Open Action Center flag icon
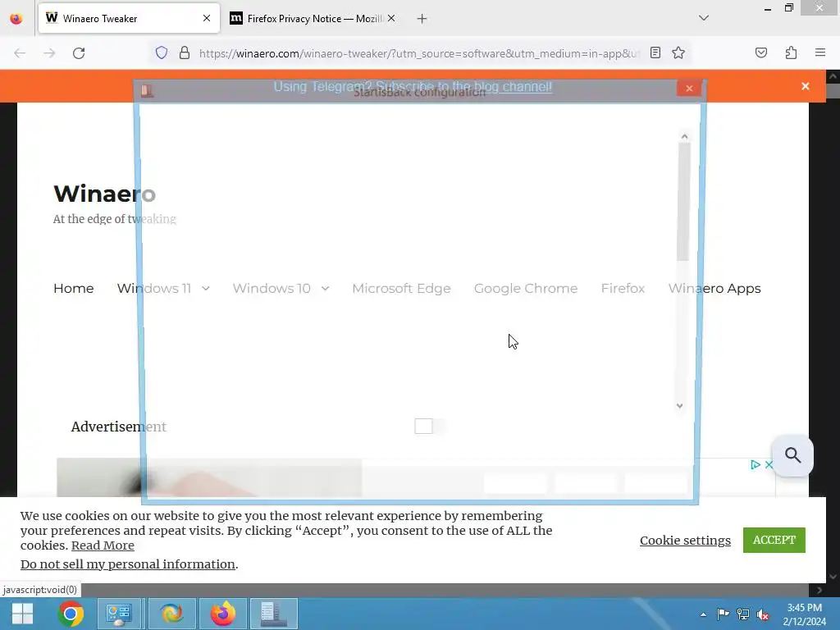Viewport: 840px width, 630px height. (x=723, y=614)
